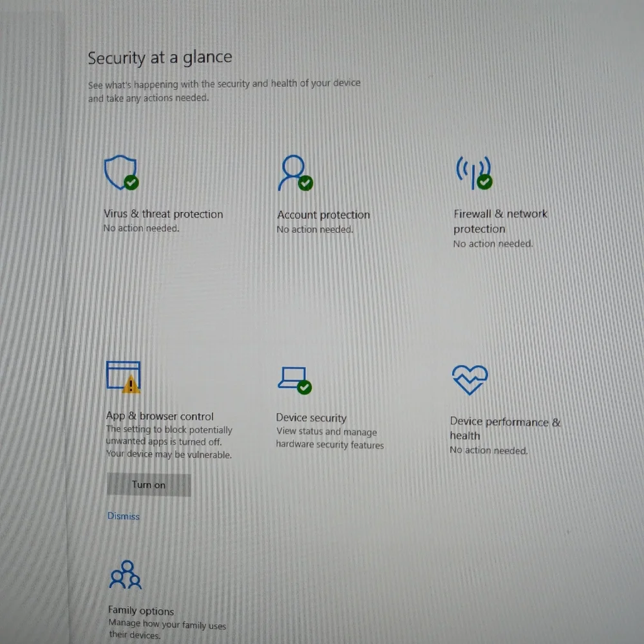Open the App & browser control heading
The height and width of the screenshot is (644, 644).
click(160, 416)
